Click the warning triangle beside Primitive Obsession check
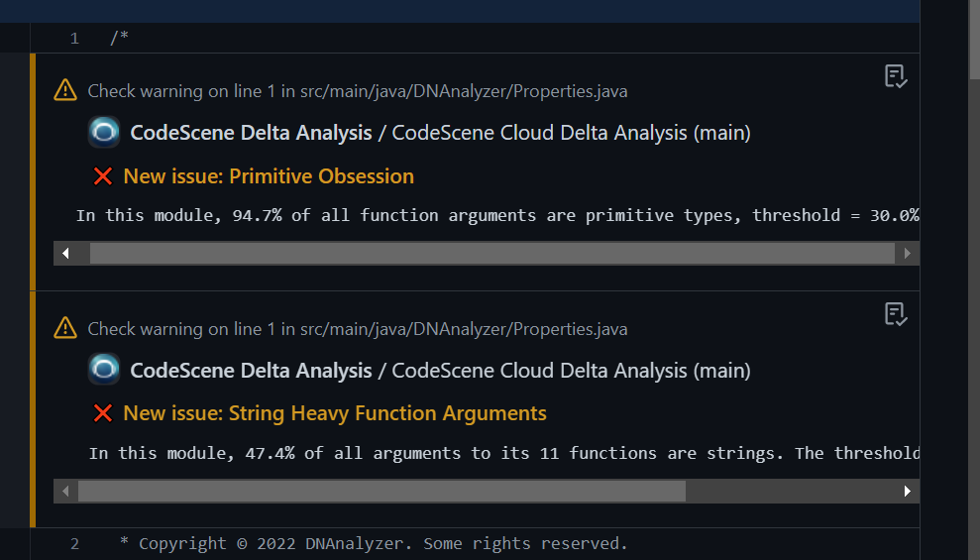 65,90
